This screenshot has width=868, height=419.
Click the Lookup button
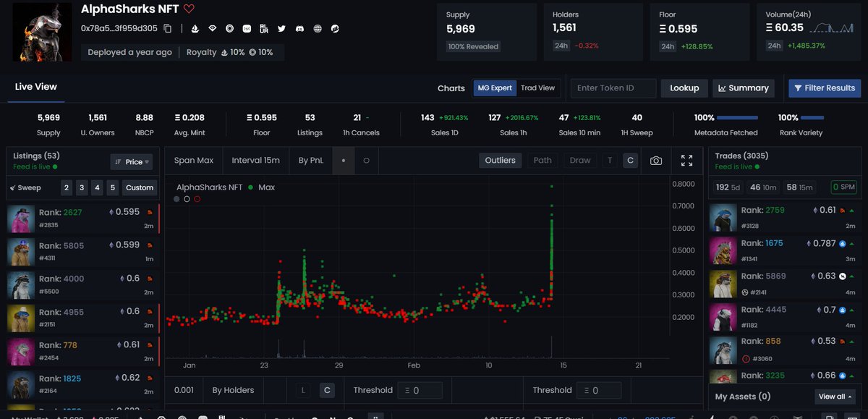point(684,88)
